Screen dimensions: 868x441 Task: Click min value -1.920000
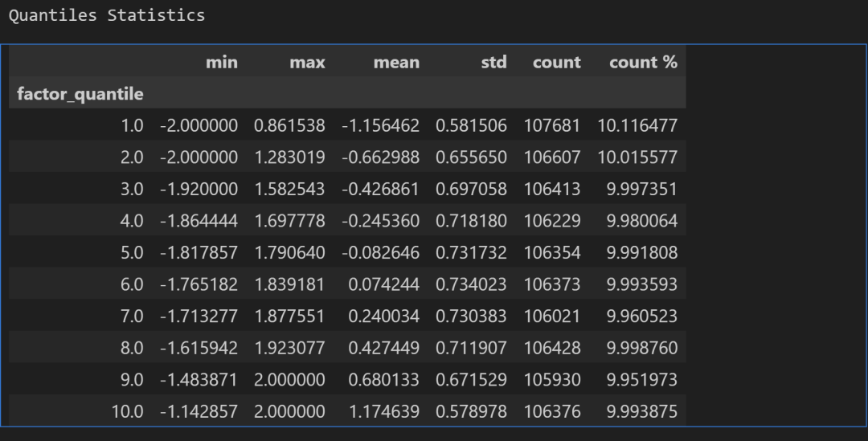pyautogui.click(x=199, y=190)
